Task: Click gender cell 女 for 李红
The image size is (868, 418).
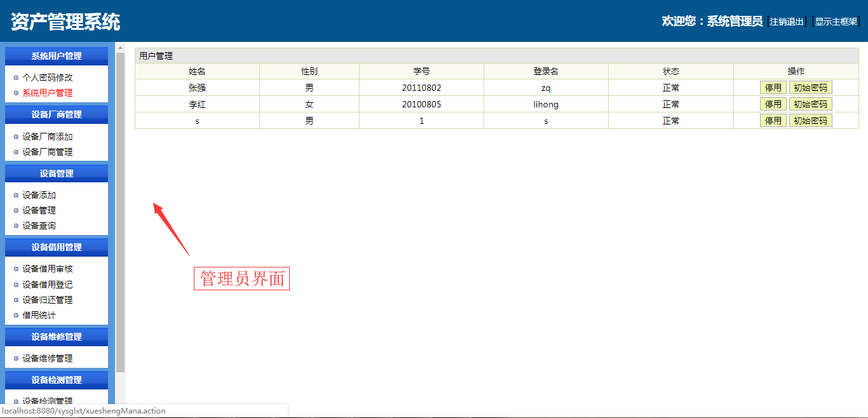Action: (x=309, y=104)
